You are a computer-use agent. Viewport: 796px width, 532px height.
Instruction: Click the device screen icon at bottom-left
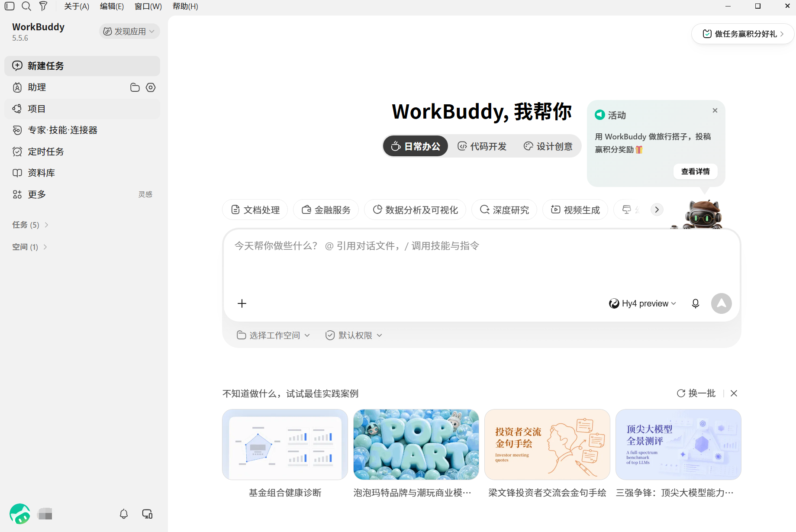pos(147,514)
